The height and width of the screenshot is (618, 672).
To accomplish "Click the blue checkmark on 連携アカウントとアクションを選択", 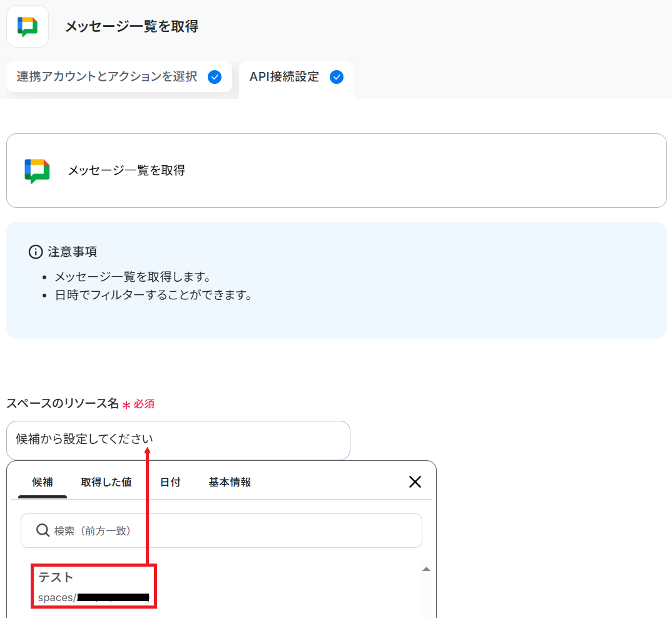I will click(215, 77).
